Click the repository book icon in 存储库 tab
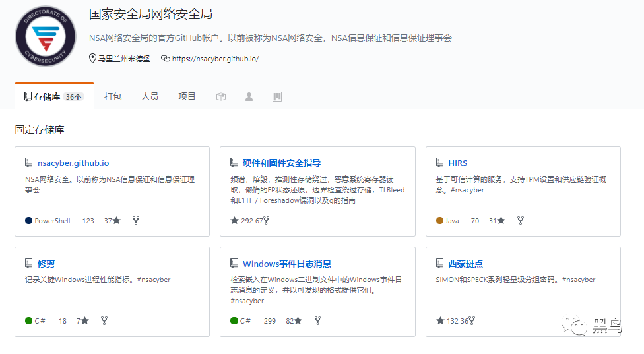Screen dimensions: 644x354 pyautogui.click(x=28, y=96)
